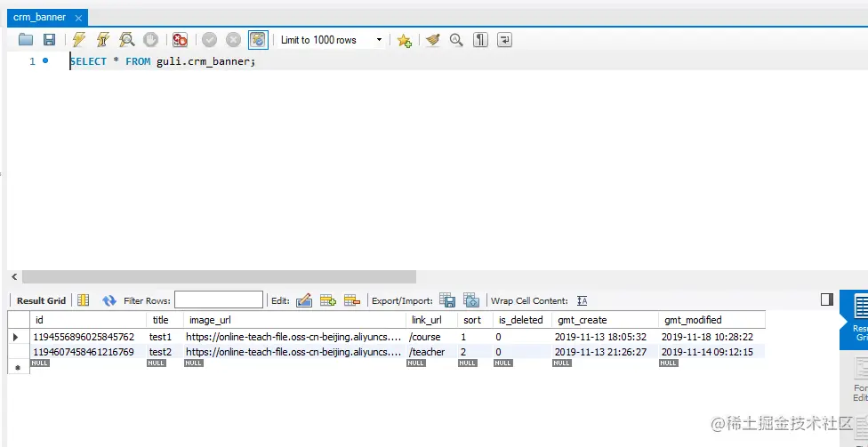This screenshot has width=868, height=447.
Task: Select is_deleted 0 in test1 row
Action: click(521, 337)
